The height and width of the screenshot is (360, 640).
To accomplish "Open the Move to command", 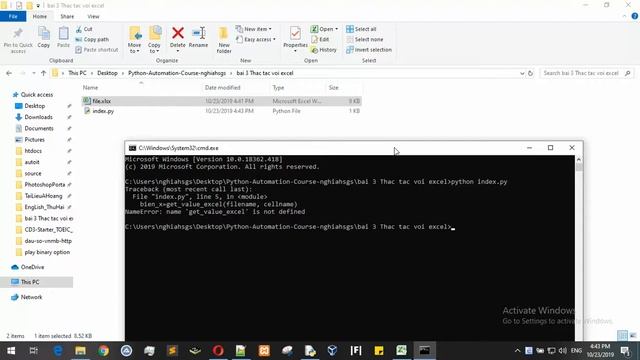I will pos(134,40).
